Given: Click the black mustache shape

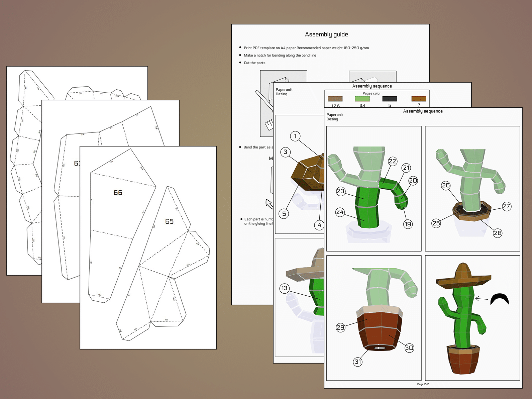Looking at the screenshot, I should coord(500,299).
